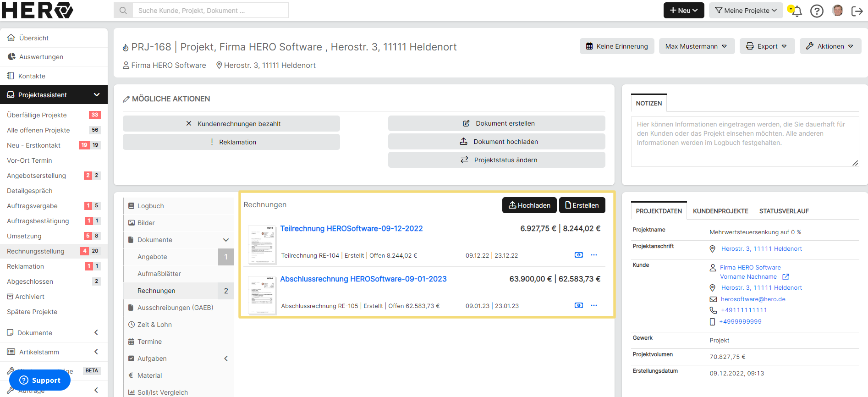Switch to the Statusverlauf tab

pyautogui.click(x=784, y=211)
